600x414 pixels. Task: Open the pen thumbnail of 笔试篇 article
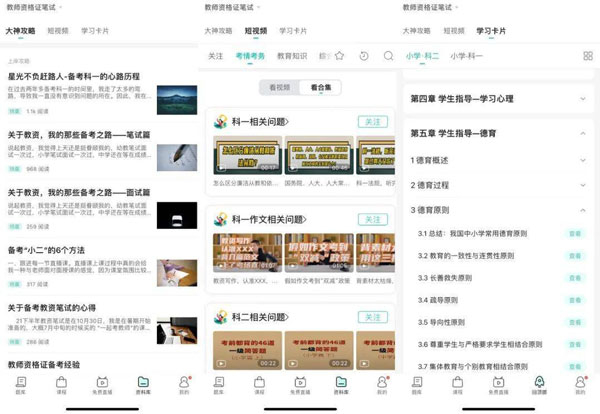pyautogui.click(x=177, y=158)
